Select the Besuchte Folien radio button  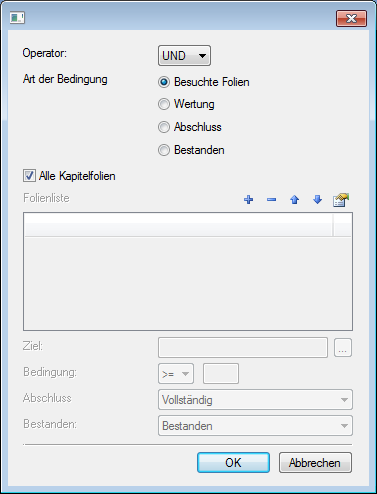[164, 82]
